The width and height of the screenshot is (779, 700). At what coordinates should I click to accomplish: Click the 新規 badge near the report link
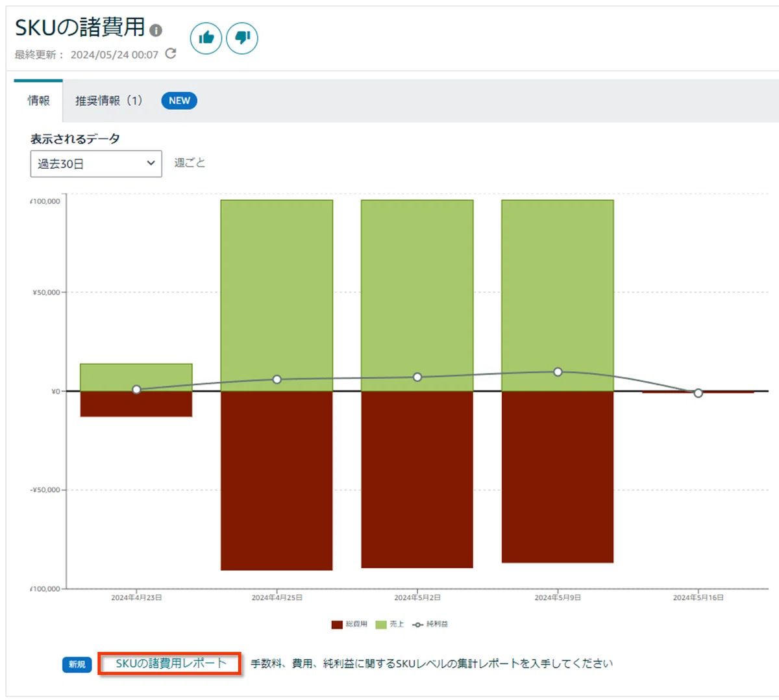click(77, 664)
